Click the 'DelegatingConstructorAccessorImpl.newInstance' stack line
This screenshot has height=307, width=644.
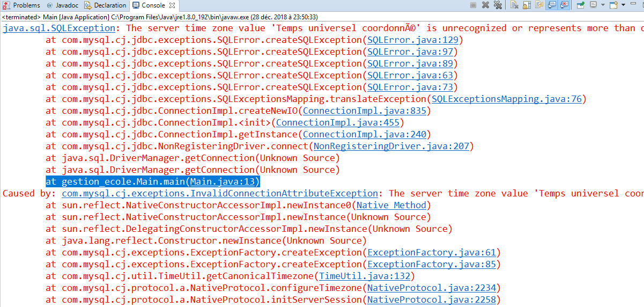click(x=249, y=229)
